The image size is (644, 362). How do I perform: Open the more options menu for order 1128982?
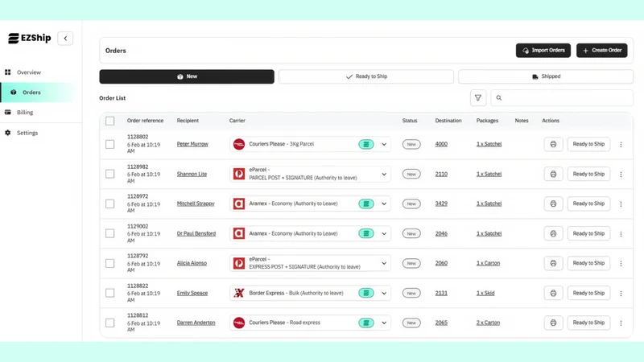(x=621, y=175)
